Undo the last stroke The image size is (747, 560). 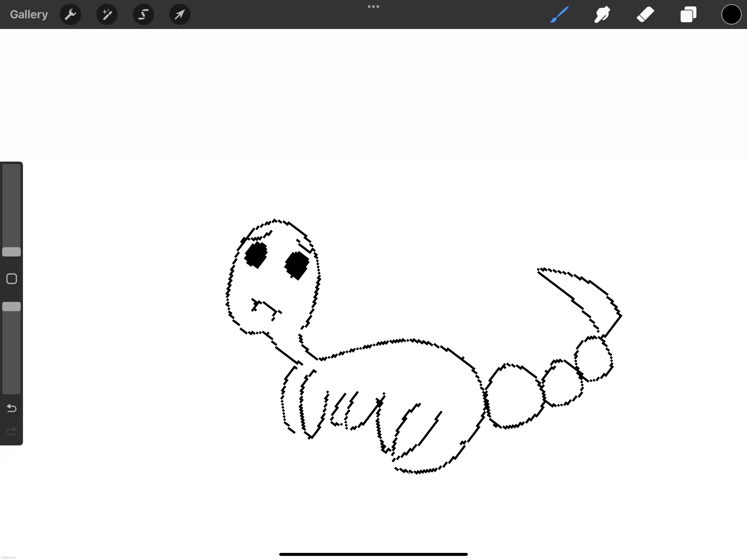point(11,408)
